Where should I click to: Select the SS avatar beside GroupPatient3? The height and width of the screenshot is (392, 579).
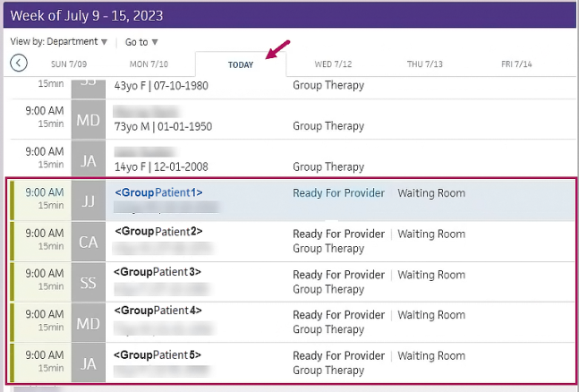(x=88, y=281)
